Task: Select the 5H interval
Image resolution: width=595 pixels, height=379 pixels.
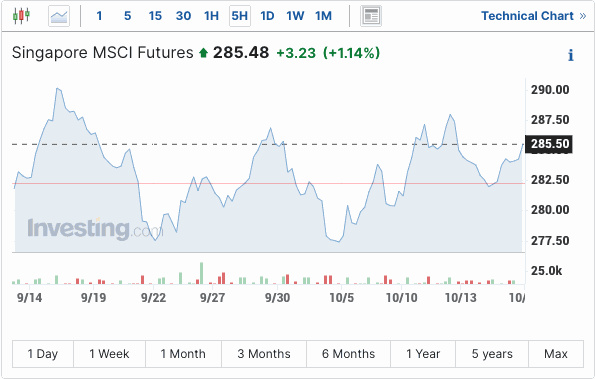Action: click(240, 16)
